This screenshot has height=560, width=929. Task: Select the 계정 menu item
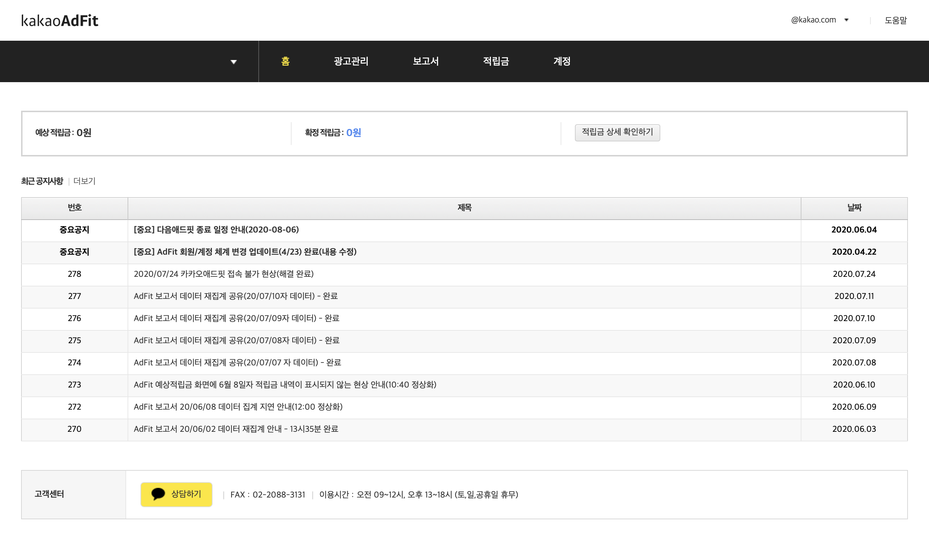coord(561,61)
